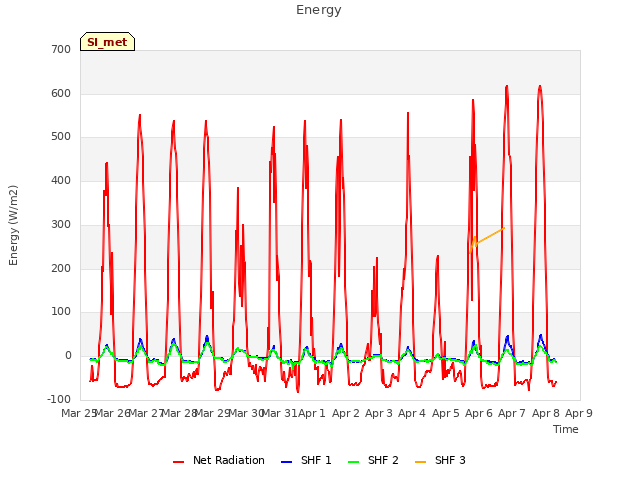Click the SI_met label badge
The height and width of the screenshot is (480, 640).
click(107, 42)
